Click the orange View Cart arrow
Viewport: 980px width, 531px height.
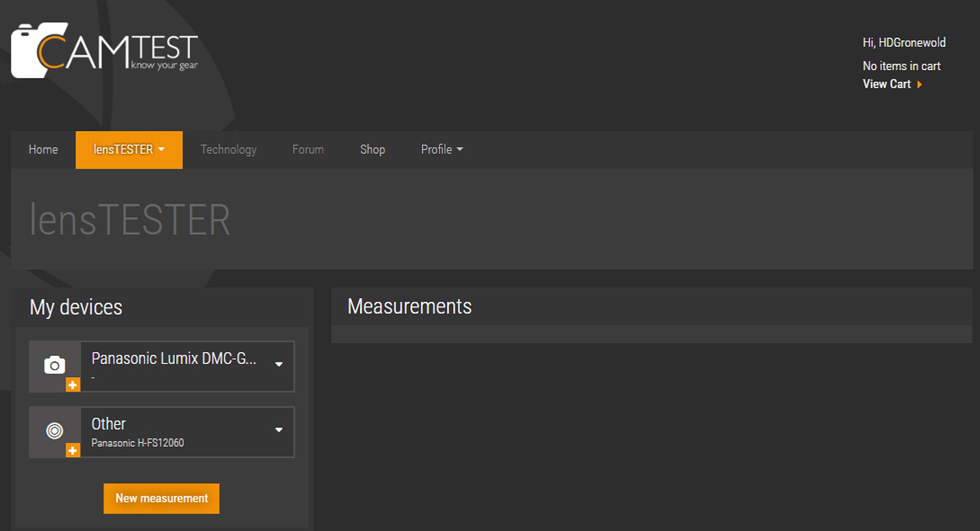(x=920, y=84)
